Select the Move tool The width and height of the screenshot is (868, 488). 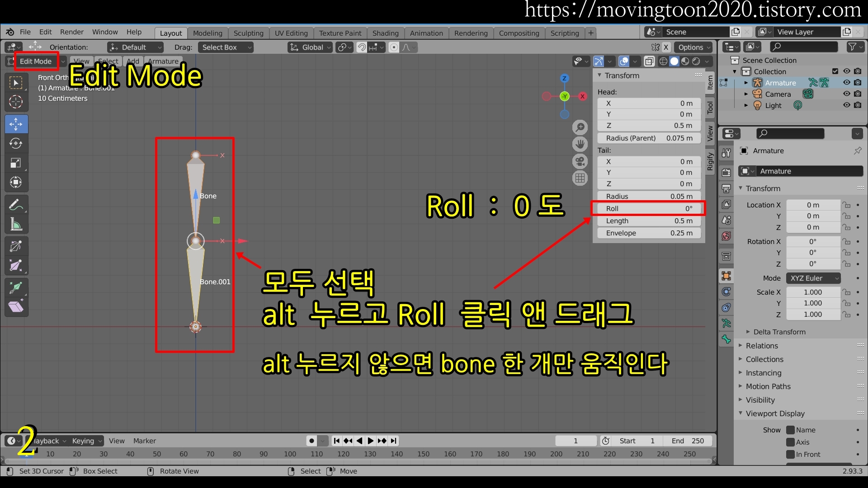16,124
